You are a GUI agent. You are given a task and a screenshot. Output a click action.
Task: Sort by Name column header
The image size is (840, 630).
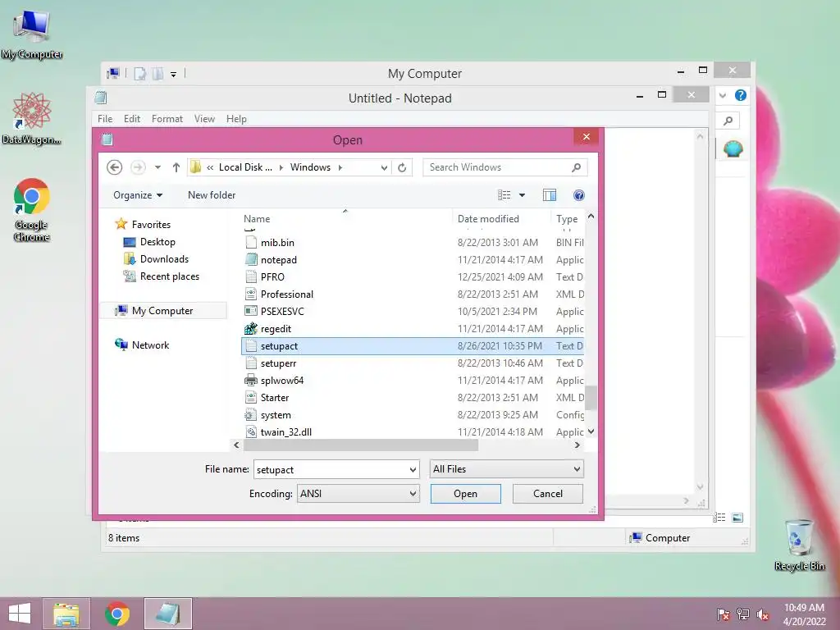257,218
